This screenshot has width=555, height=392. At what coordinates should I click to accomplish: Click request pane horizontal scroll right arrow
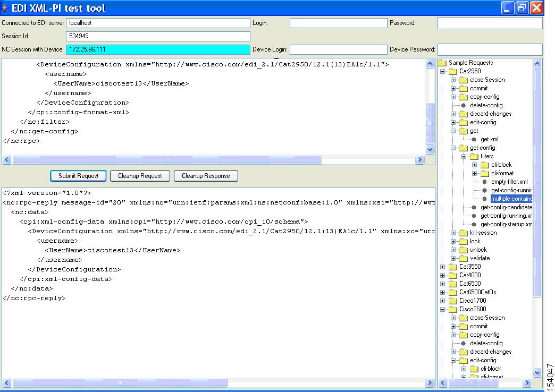[x=420, y=160]
